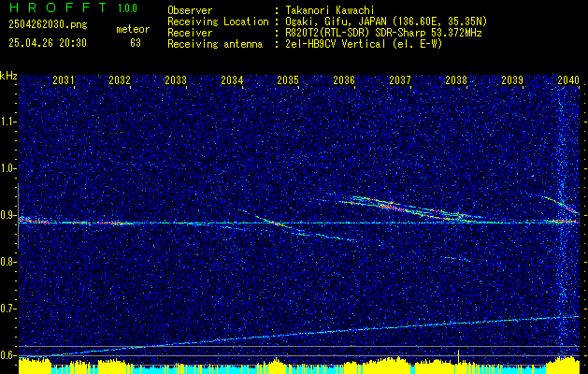This screenshot has height=374, width=588.
Task: Click time marker 2039
Action: tap(512, 79)
